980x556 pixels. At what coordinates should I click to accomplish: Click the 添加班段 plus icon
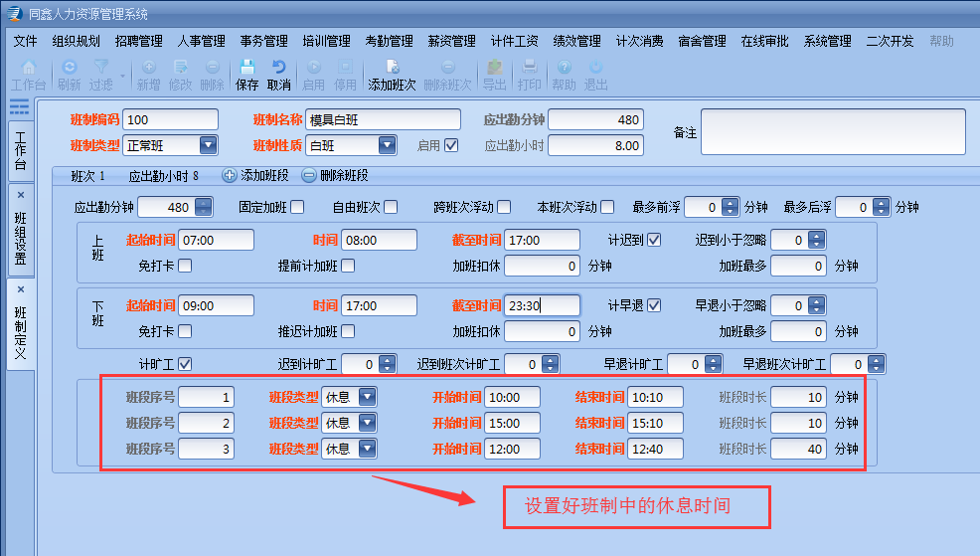click(x=230, y=176)
